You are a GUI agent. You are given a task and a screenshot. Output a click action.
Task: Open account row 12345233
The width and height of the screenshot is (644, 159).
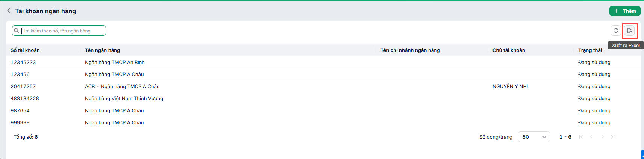(x=323, y=62)
